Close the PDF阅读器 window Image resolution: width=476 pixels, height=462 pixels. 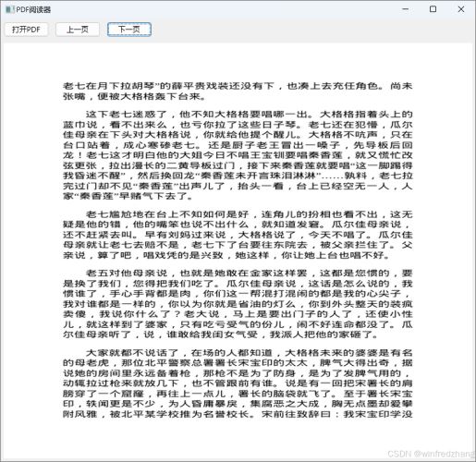[x=461, y=9]
